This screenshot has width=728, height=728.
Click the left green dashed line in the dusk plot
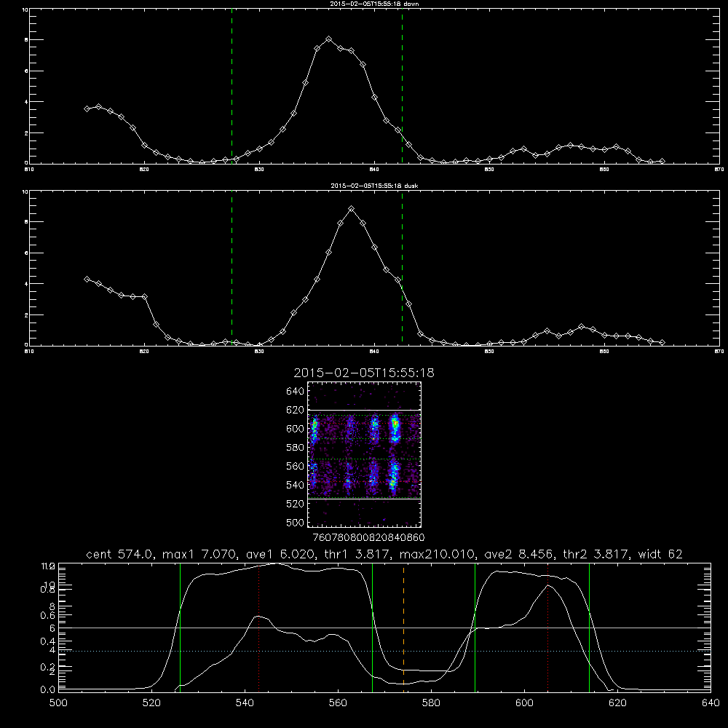pos(232,269)
